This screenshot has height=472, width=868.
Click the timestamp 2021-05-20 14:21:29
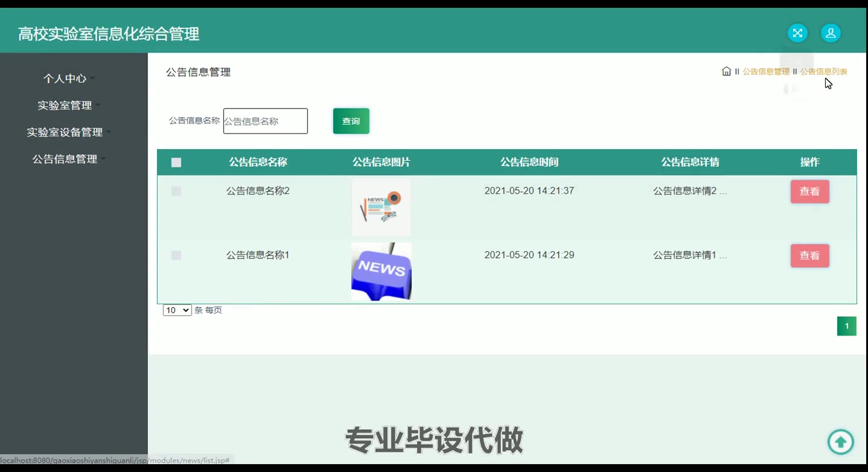click(x=529, y=255)
